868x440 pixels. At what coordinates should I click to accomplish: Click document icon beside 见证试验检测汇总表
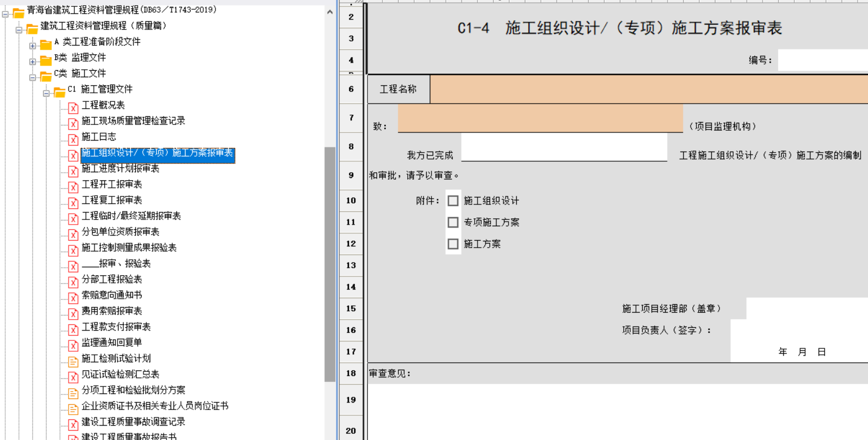pyautogui.click(x=73, y=377)
